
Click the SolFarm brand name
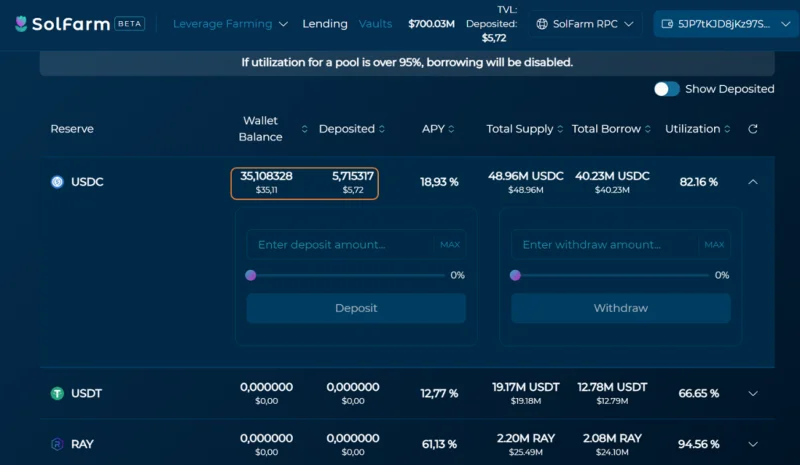pyautogui.click(x=71, y=24)
